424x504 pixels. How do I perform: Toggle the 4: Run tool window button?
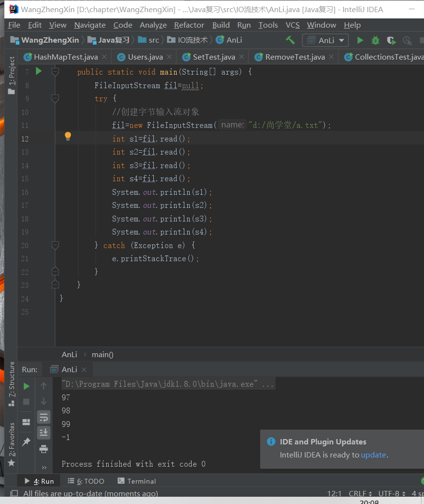click(39, 481)
